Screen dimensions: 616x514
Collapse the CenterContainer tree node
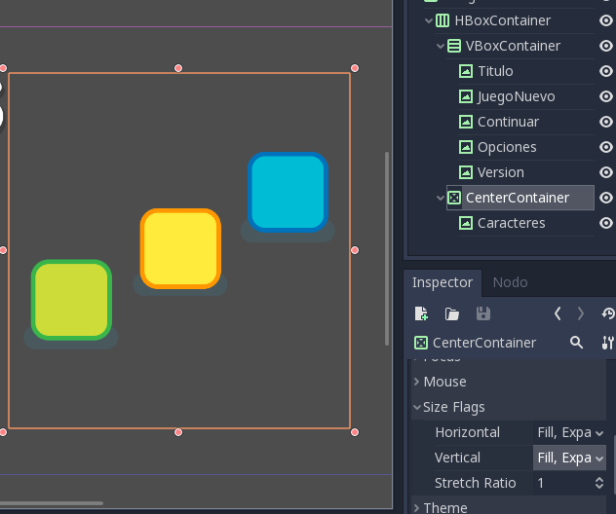point(440,198)
